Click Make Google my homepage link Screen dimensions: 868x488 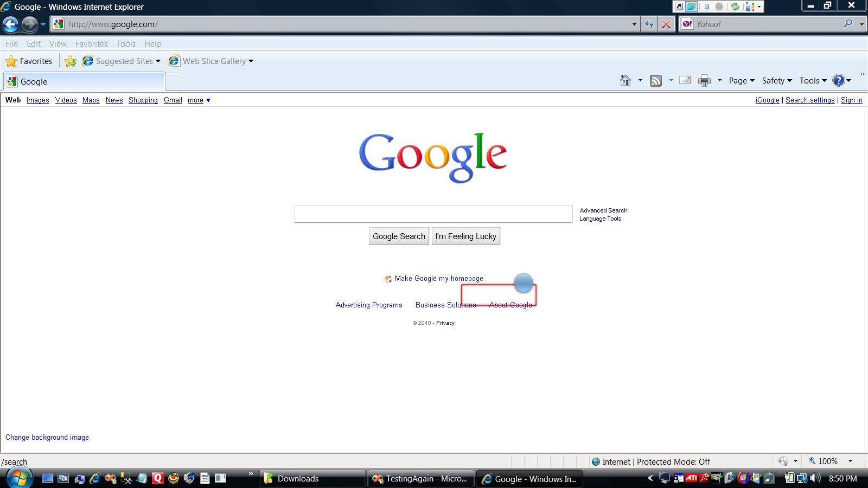pos(439,279)
